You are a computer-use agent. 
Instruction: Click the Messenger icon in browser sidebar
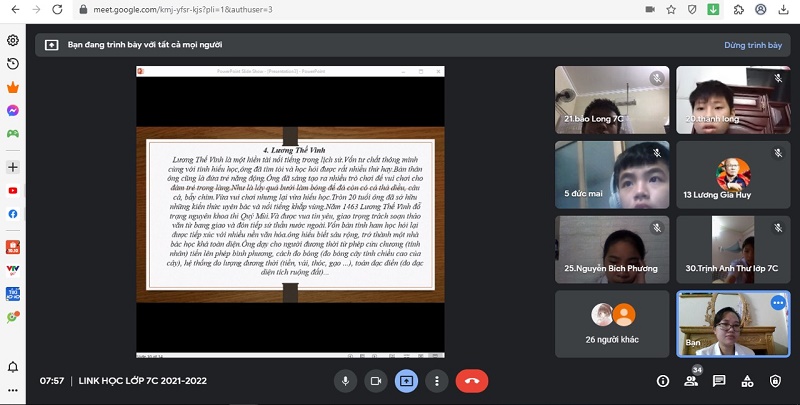(13, 110)
